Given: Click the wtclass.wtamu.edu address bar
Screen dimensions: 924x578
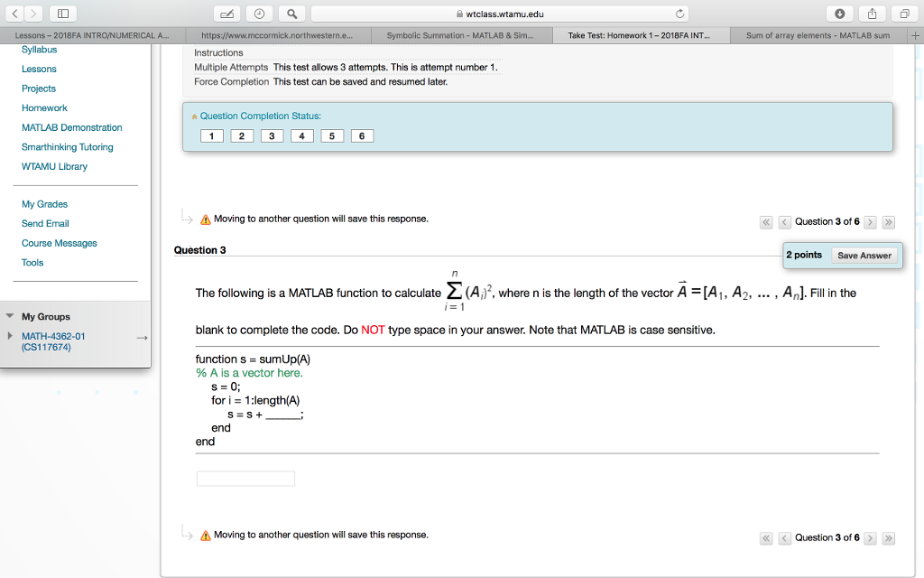Looking at the screenshot, I should 500,14.
